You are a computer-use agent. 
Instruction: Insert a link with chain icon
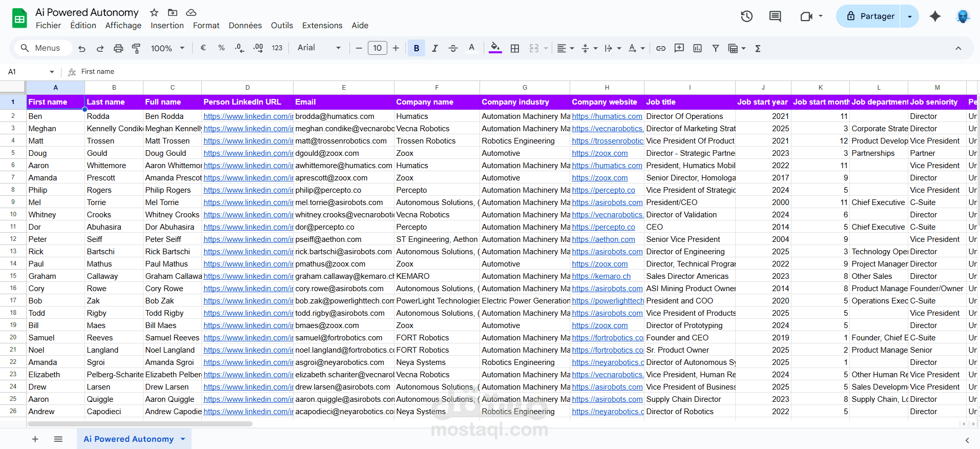click(x=661, y=48)
